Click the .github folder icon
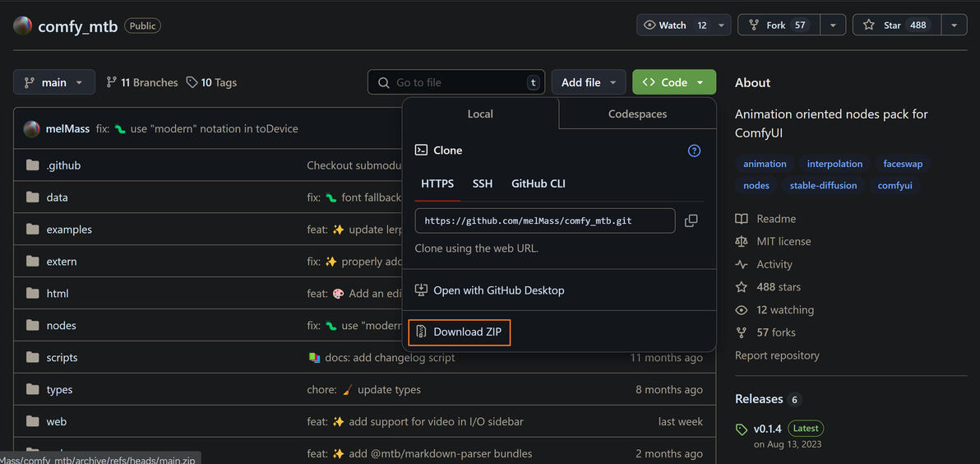 click(x=33, y=165)
